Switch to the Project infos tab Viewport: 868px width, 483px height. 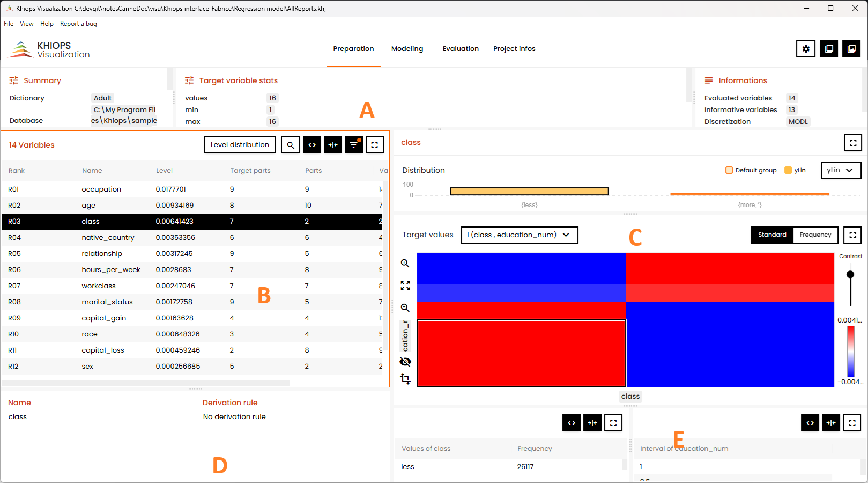point(514,49)
